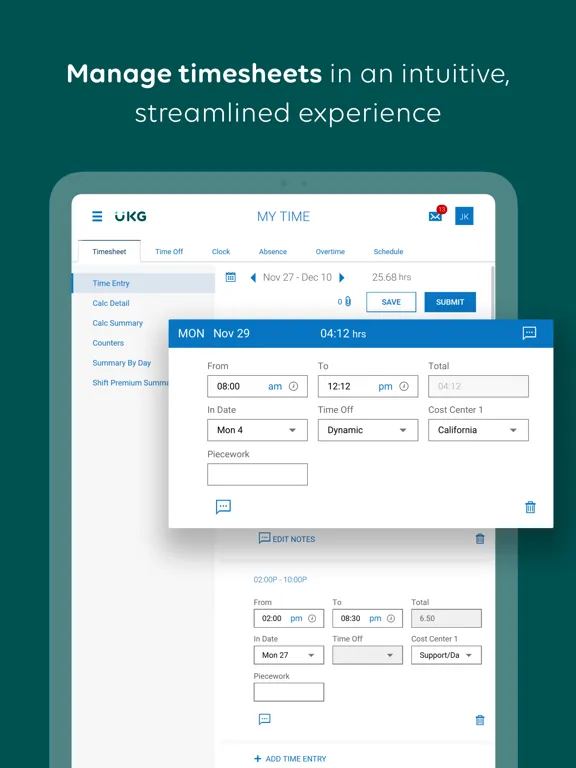
Task: Open Calc Summary in the sidebar
Action: pyautogui.click(x=118, y=323)
